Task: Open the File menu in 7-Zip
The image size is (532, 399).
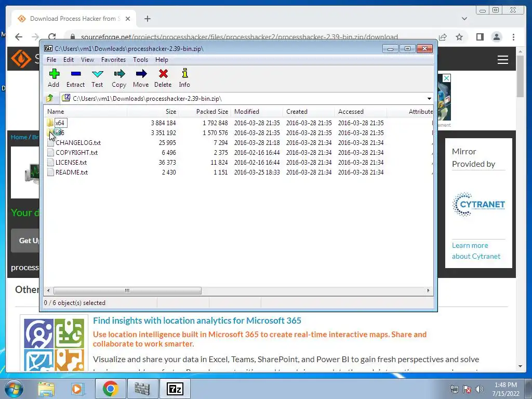Action: pos(51,60)
